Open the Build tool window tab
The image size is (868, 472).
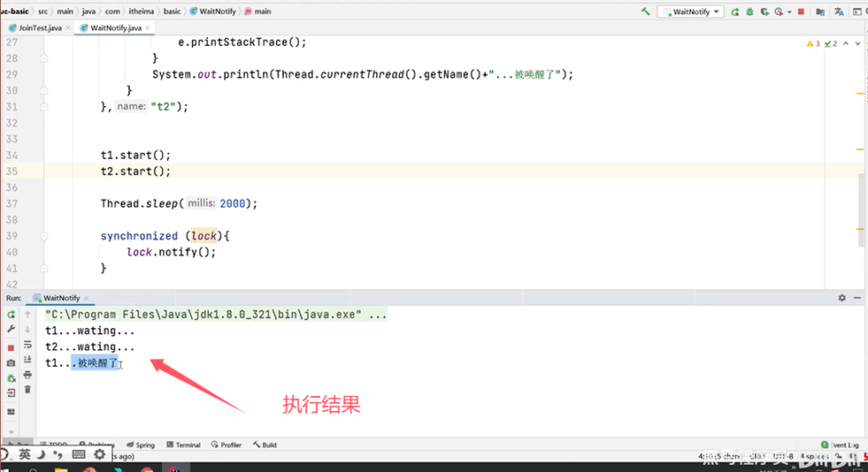(x=265, y=445)
